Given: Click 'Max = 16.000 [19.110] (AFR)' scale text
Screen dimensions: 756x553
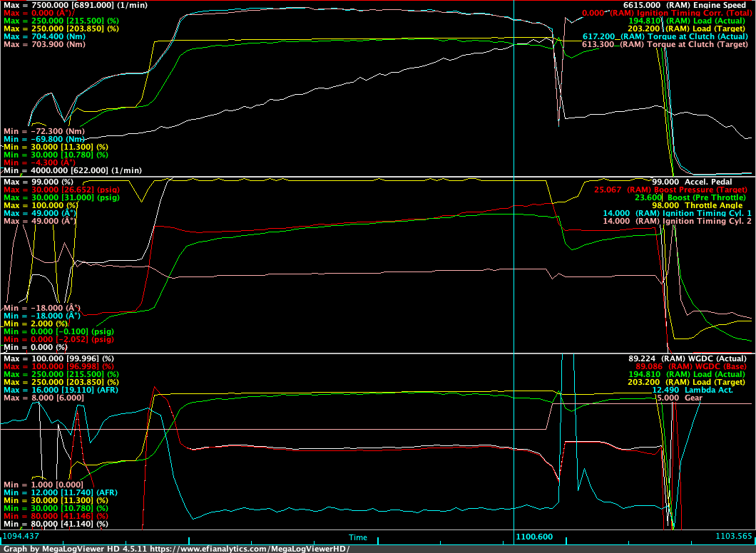Looking at the screenshot, I should 61,391.
